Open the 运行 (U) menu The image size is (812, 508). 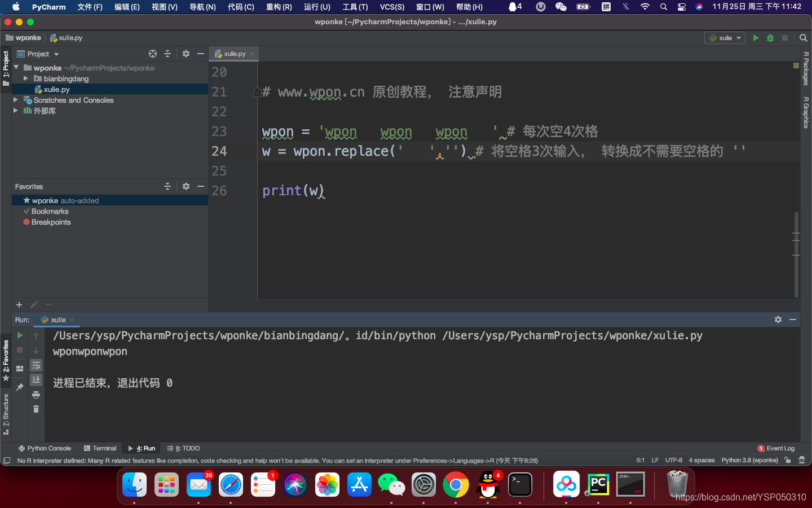(317, 7)
